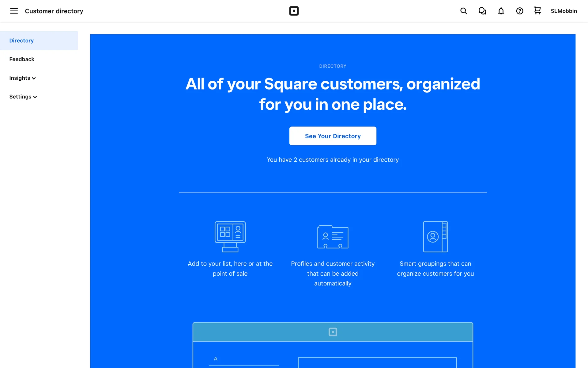Click the small Square logo in preview mockup
Screen dimensions: 588x368
tap(333, 332)
